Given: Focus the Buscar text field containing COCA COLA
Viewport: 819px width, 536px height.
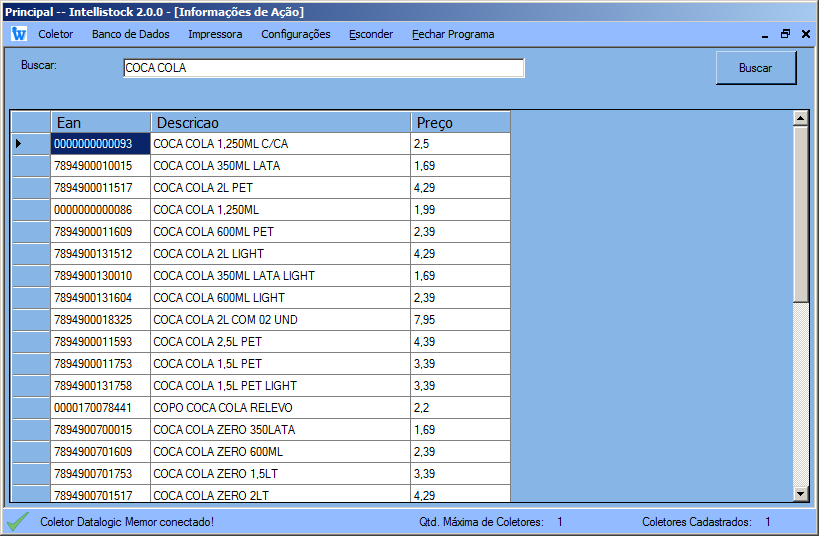Looking at the screenshot, I should [324, 68].
